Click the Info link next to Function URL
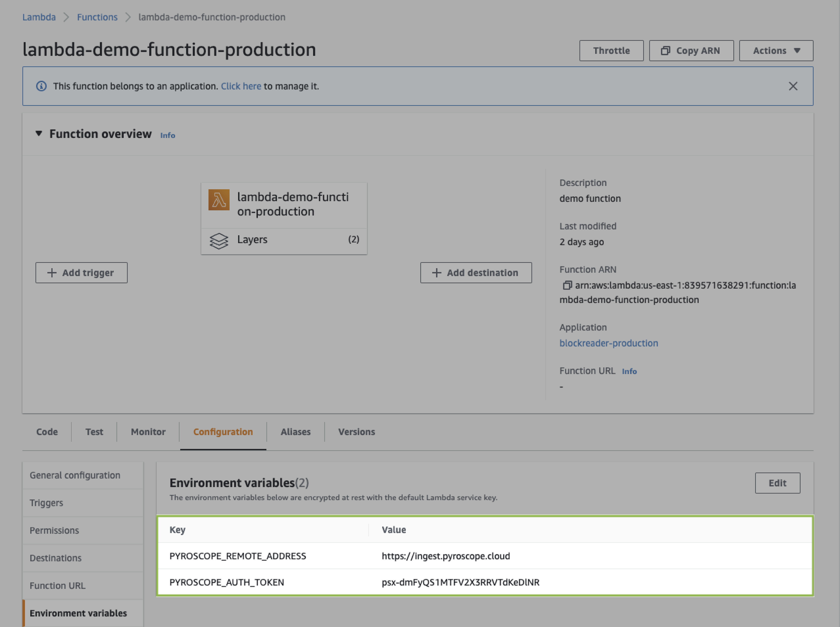 point(629,371)
